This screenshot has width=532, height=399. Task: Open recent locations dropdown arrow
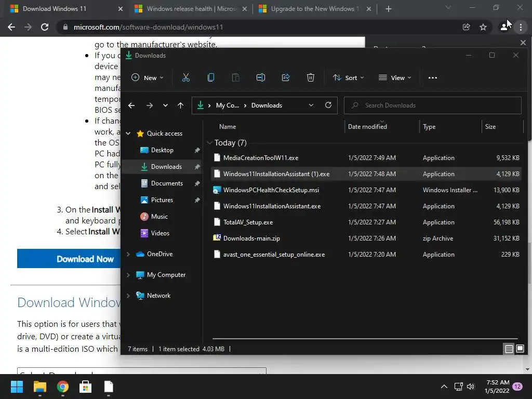pos(165,105)
